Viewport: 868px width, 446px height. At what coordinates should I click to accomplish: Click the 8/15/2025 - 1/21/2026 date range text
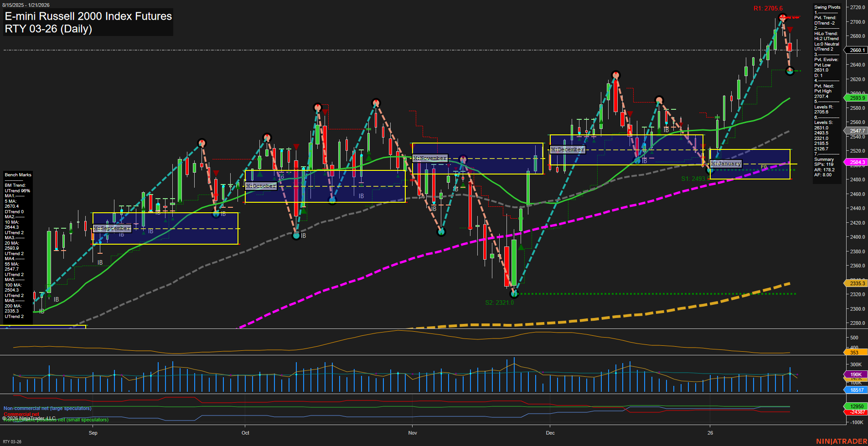point(26,5)
